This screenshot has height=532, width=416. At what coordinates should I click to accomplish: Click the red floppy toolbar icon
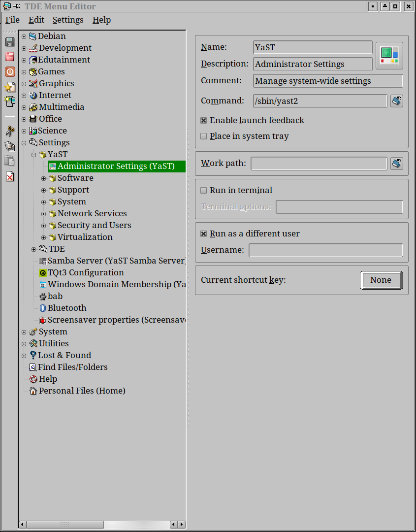10,57
